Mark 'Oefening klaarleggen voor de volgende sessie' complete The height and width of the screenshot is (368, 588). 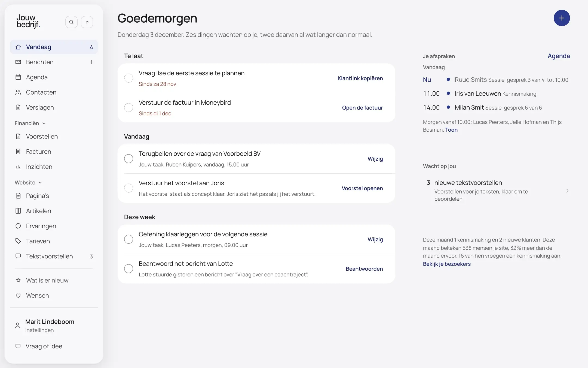[128, 239]
